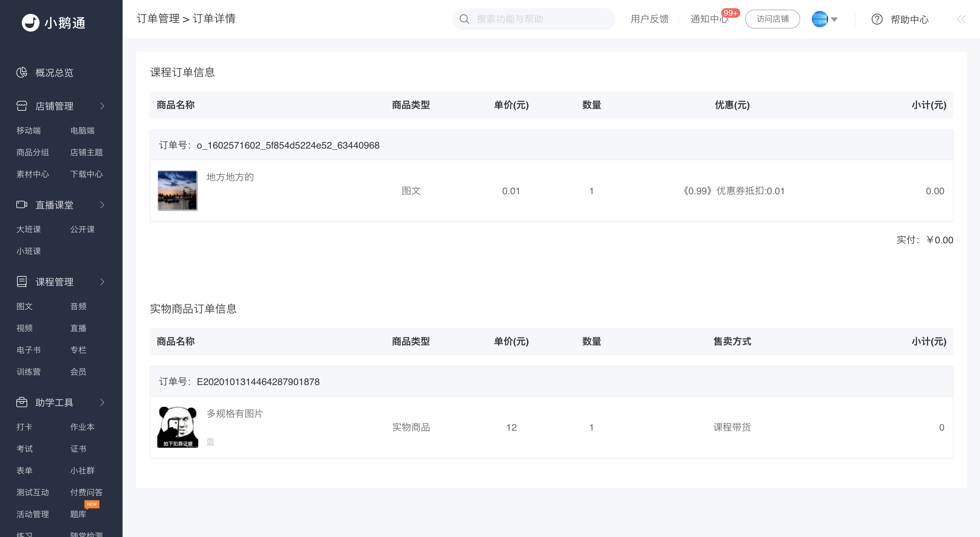This screenshot has height=537, width=980.
Task: Click the 店铺管理 store icon
Action: [22, 106]
